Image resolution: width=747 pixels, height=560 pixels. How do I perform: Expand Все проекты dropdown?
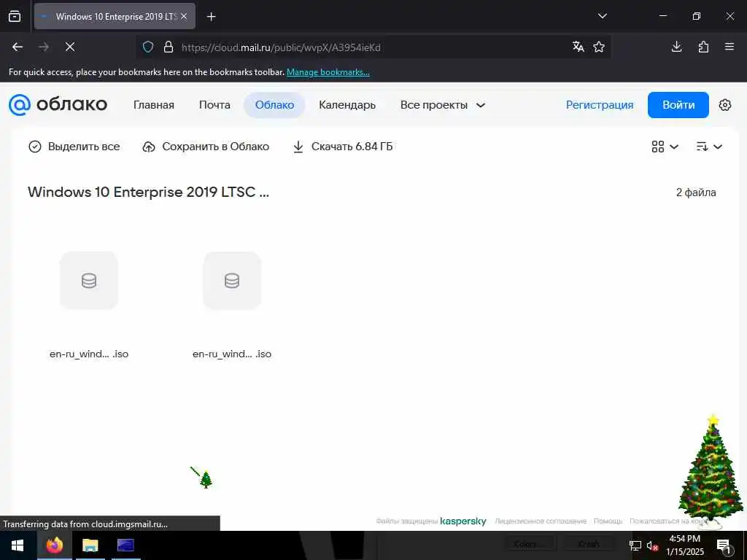pos(443,105)
